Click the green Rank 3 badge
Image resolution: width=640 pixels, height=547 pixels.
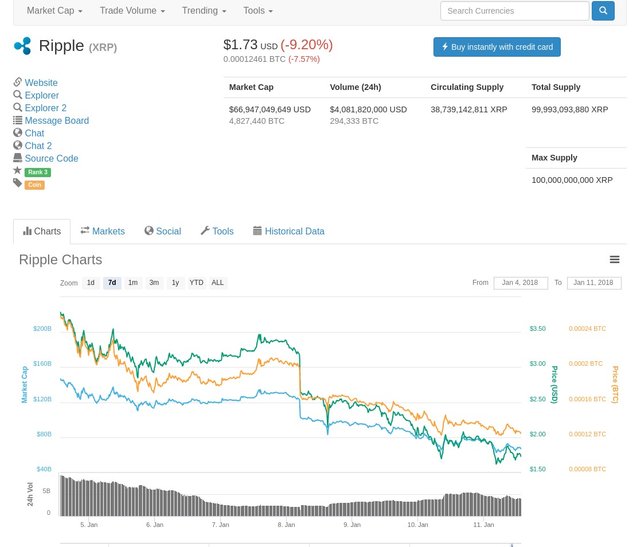[x=37, y=171]
